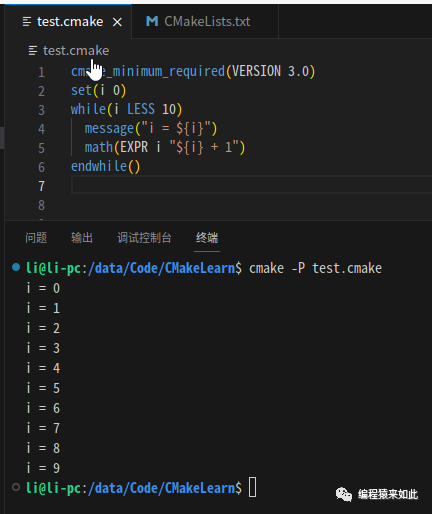The width and height of the screenshot is (432, 514).
Task: Click the 'endwhile()' code line
Action: 105,167
